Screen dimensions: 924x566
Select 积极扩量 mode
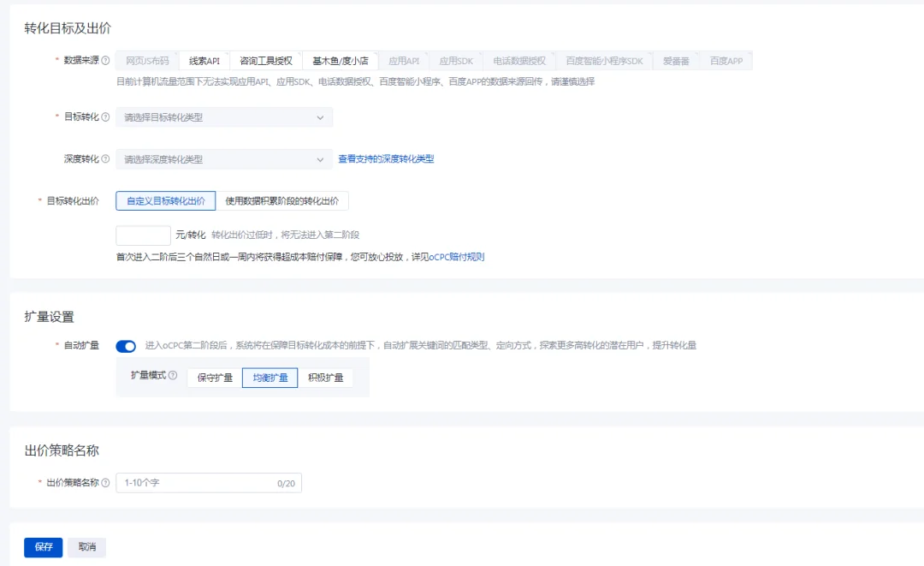click(x=325, y=378)
